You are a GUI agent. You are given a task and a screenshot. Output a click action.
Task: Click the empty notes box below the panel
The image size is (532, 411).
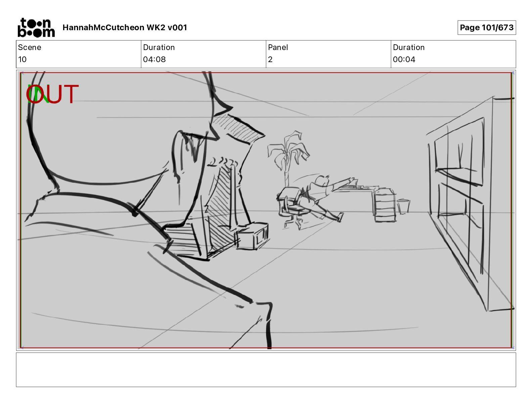coord(266,370)
